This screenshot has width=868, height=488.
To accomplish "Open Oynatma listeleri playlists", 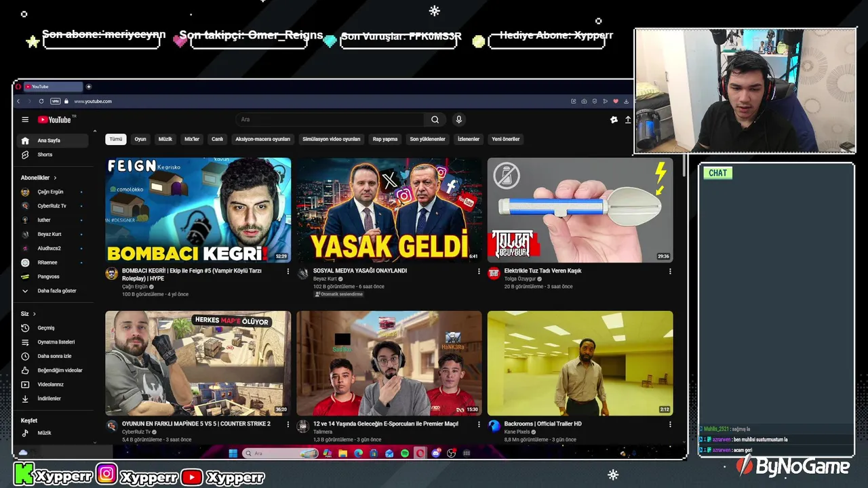I will pos(52,342).
